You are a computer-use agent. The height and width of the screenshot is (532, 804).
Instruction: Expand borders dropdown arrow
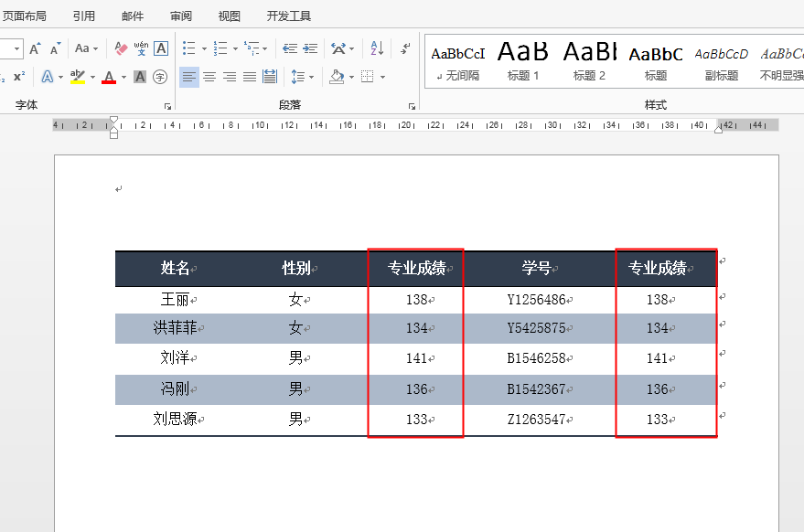382,78
